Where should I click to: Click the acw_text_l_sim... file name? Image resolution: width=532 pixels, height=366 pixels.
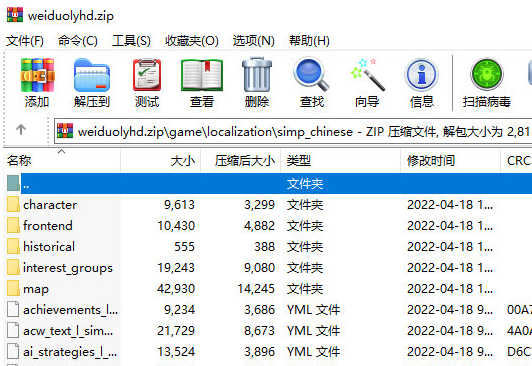pos(68,331)
